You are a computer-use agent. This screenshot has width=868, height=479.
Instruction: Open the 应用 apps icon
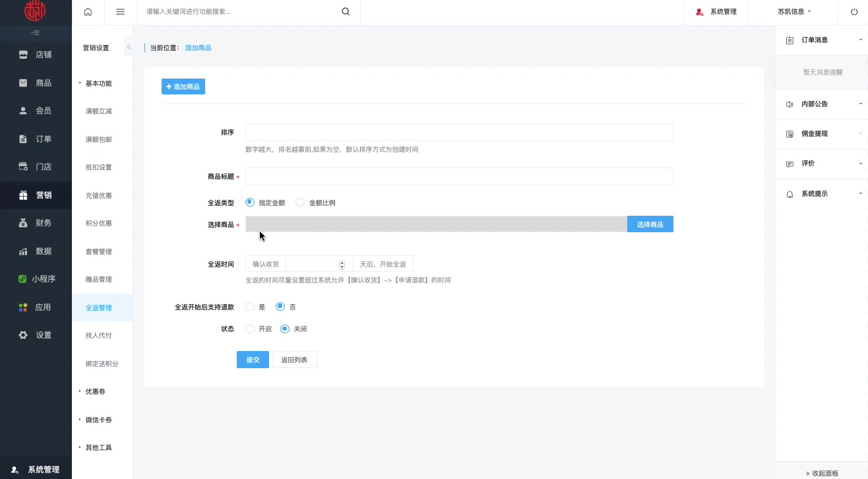tap(23, 307)
